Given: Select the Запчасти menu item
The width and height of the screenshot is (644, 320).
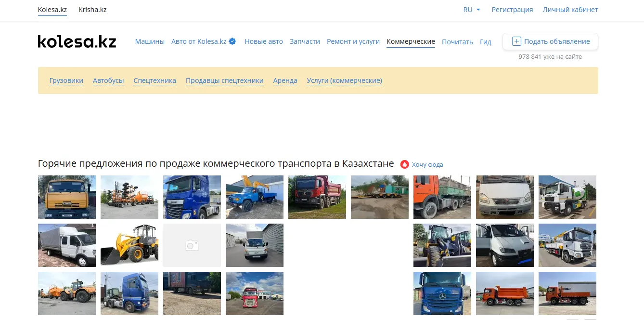Looking at the screenshot, I should click(x=305, y=41).
